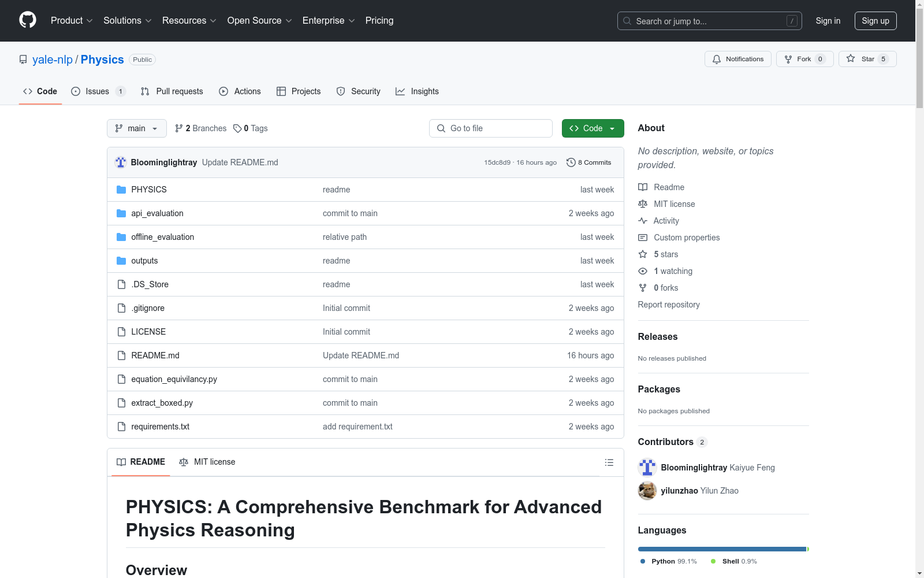Screen dimensions: 924x578
Task: Expand the Open Source menu
Action: coord(260,21)
